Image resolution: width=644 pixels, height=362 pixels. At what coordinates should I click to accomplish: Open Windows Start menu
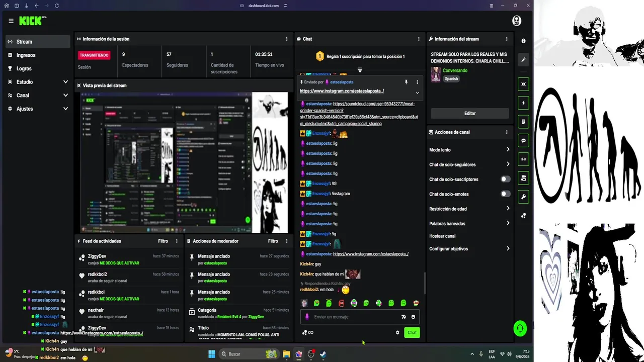point(212,354)
